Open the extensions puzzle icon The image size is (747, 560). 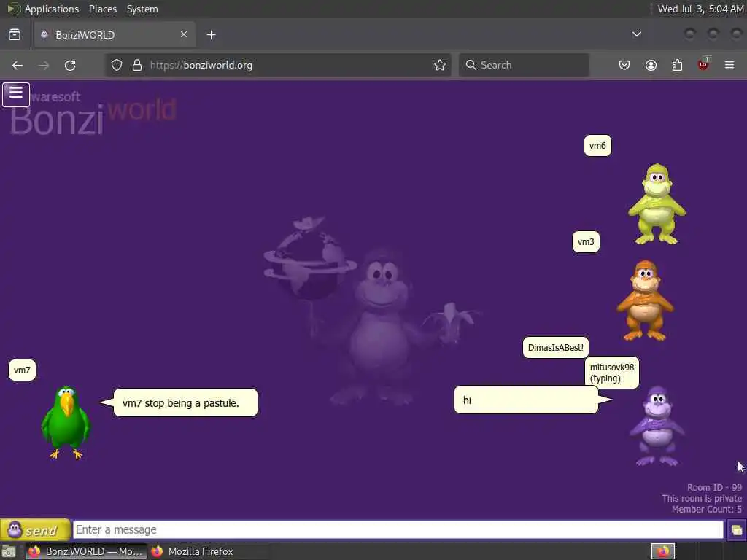(x=677, y=65)
